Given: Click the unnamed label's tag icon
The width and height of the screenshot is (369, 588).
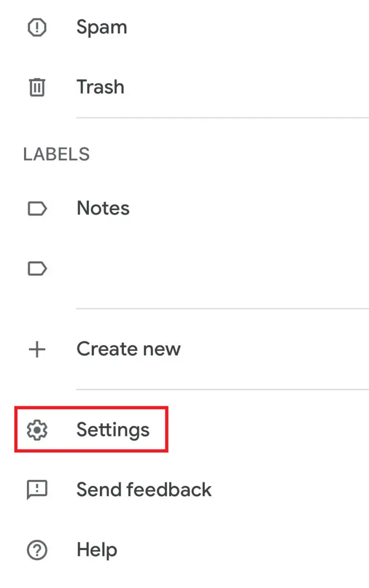Looking at the screenshot, I should pos(37,269).
